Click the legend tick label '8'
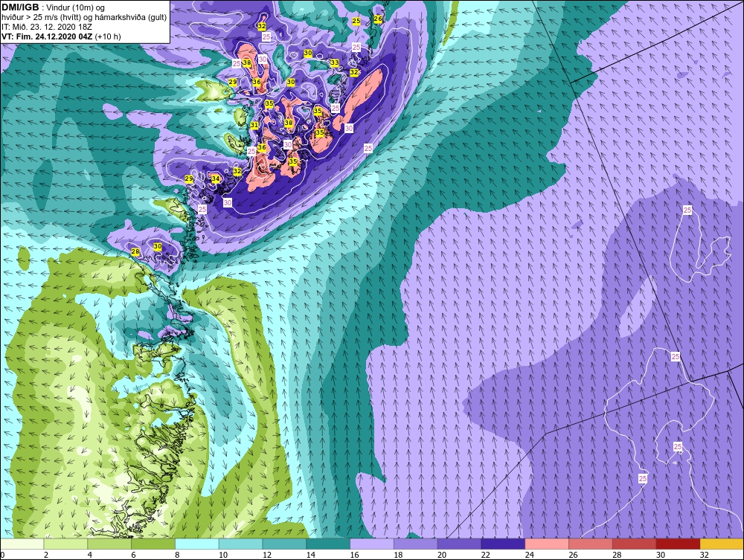Viewport: 744px width, 560px height. (x=177, y=555)
